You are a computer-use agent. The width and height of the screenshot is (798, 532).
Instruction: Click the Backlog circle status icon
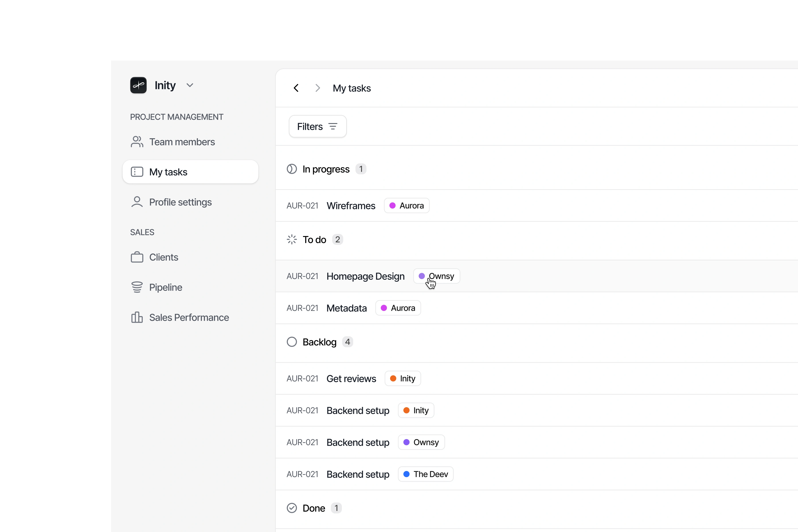(291, 342)
